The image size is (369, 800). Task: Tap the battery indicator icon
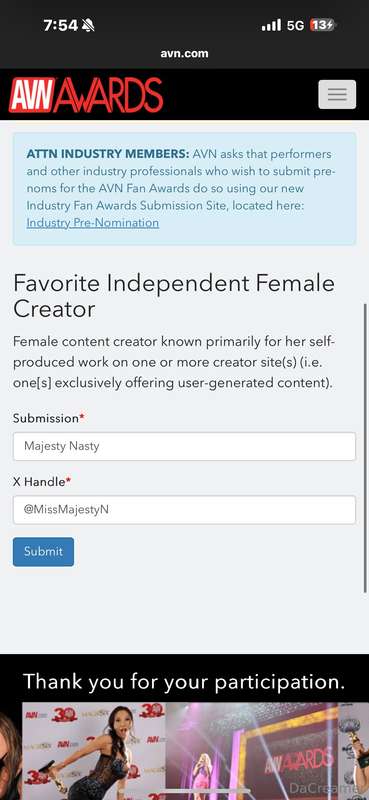(x=323, y=25)
